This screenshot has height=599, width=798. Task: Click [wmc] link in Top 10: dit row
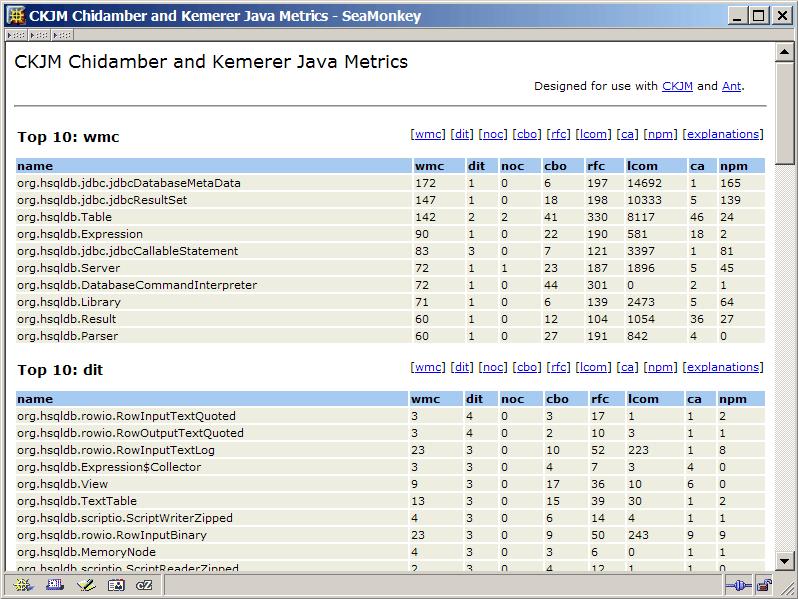tap(428, 367)
